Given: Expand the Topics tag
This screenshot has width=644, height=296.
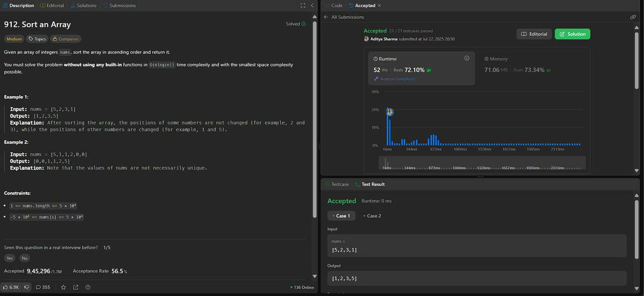Looking at the screenshot, I should (38, 39).
